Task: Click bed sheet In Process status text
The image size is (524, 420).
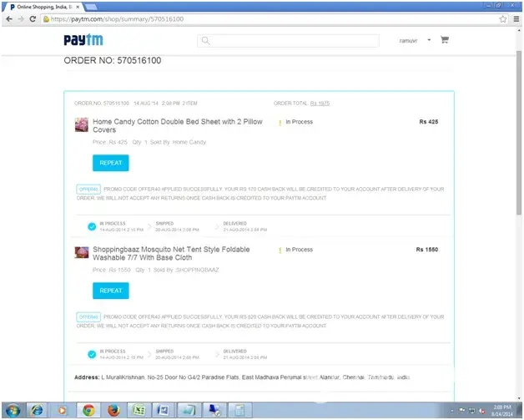Action: click(x=299, y=122)
